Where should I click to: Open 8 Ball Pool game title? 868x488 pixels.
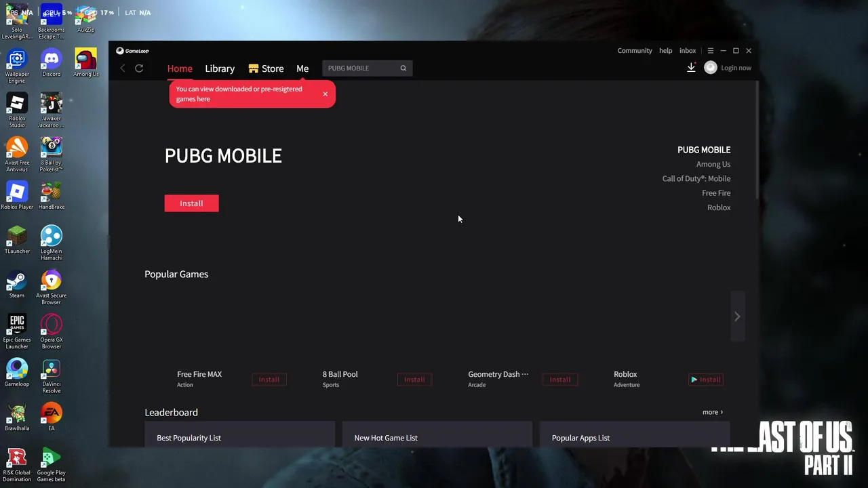click(x=340, y=374)
